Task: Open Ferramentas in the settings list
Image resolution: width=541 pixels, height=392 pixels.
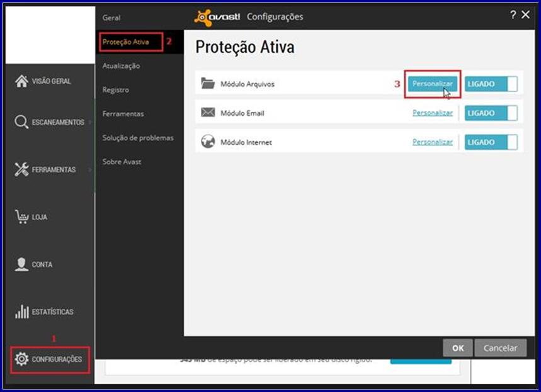Action: [x=123, y=114]
